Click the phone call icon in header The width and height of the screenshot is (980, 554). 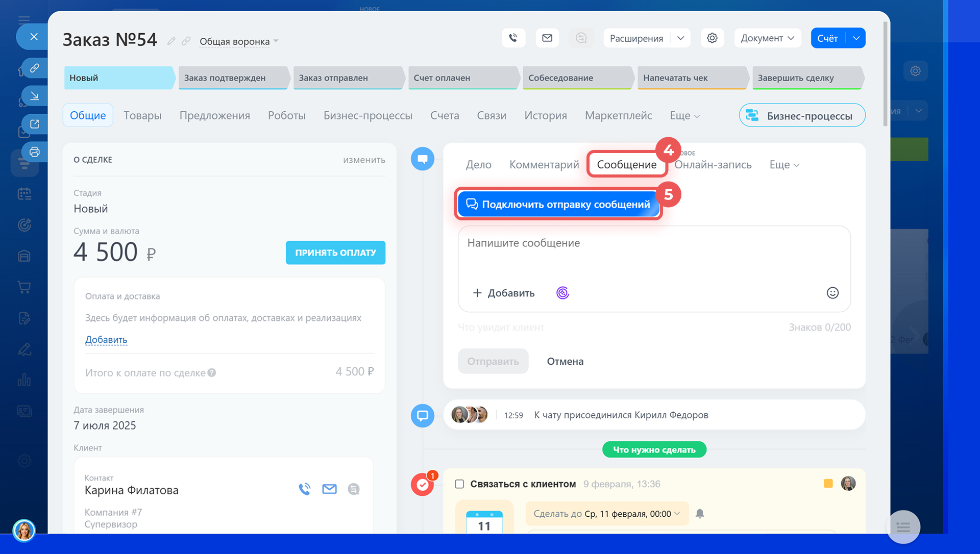click(x=513, y=38)
